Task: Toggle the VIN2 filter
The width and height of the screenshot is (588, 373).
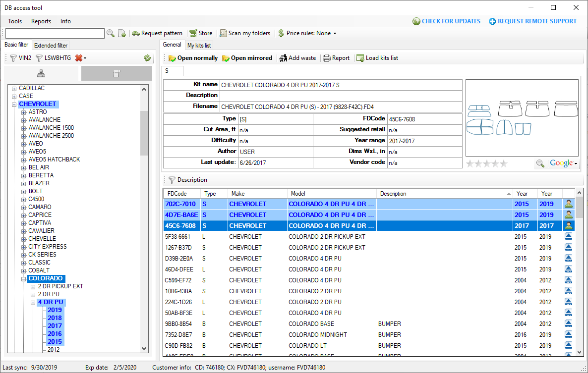Action: [21, 58]
